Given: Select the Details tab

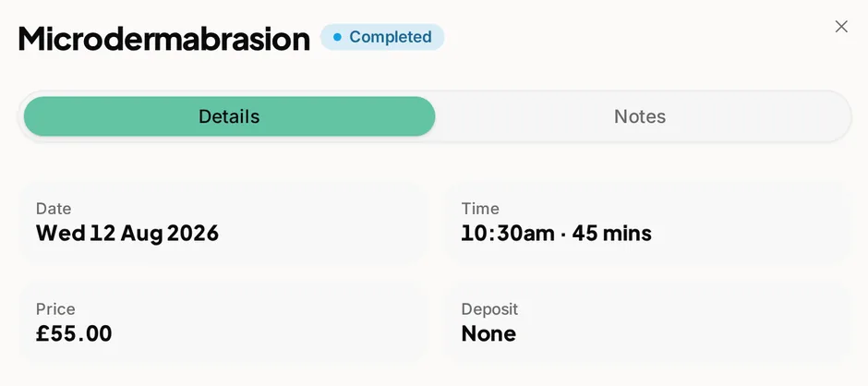Looking at the screenshot, I should coord(229,116).
